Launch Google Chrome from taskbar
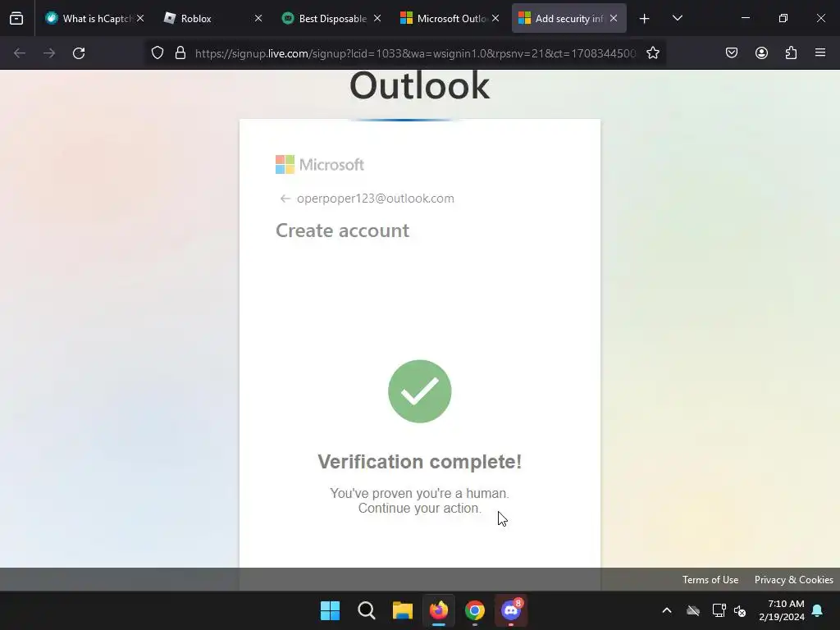840x630 pixels. click(475, 610)
